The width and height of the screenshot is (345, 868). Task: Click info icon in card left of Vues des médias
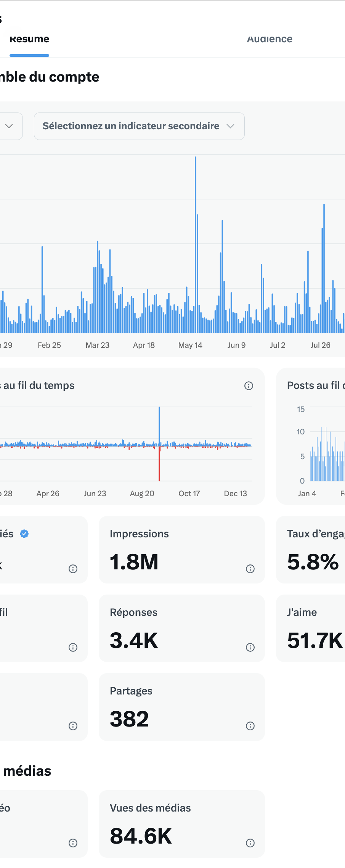(73, 843)
